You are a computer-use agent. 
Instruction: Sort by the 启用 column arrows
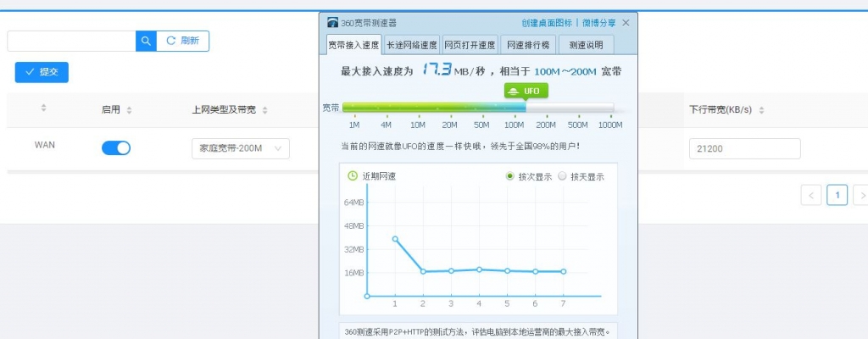tap(129, 110)
